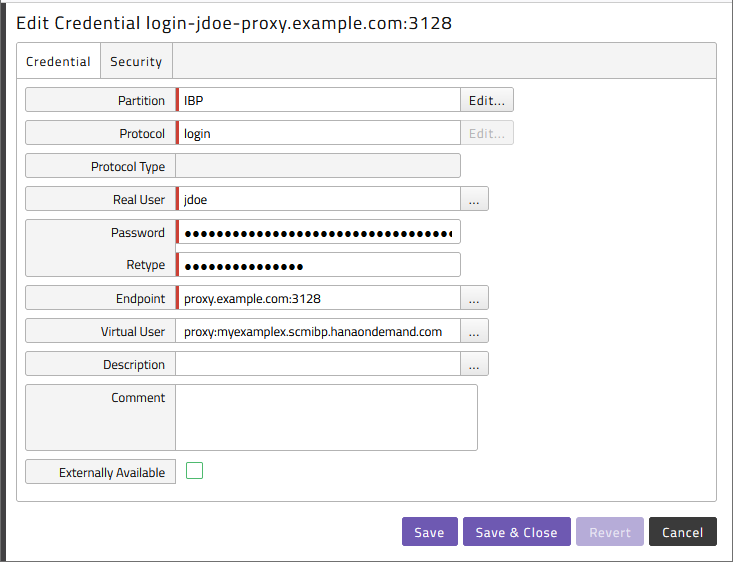The height and width of the screenshot is (562, 733).
Task: Click the Endpoint label
Action: click(x=140, y=299)
